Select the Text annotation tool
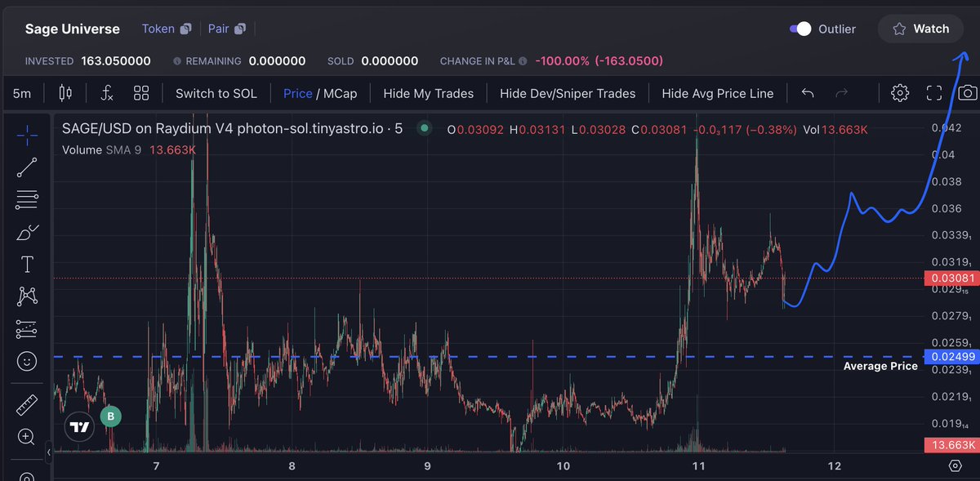The height and width of the screenshot is (481, 980). (x=27, y=264)
